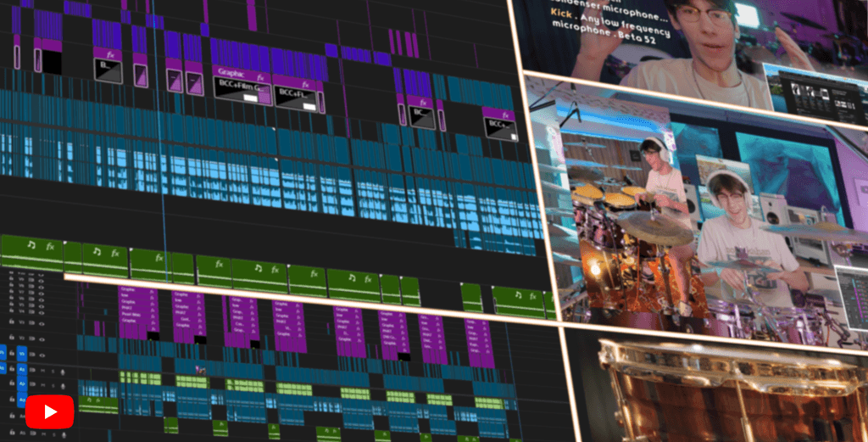This screenshot has width=868, height=442.
Task: Click the sync lock icon on track A2
Action: pyautogui.click(x=32, y=384)
